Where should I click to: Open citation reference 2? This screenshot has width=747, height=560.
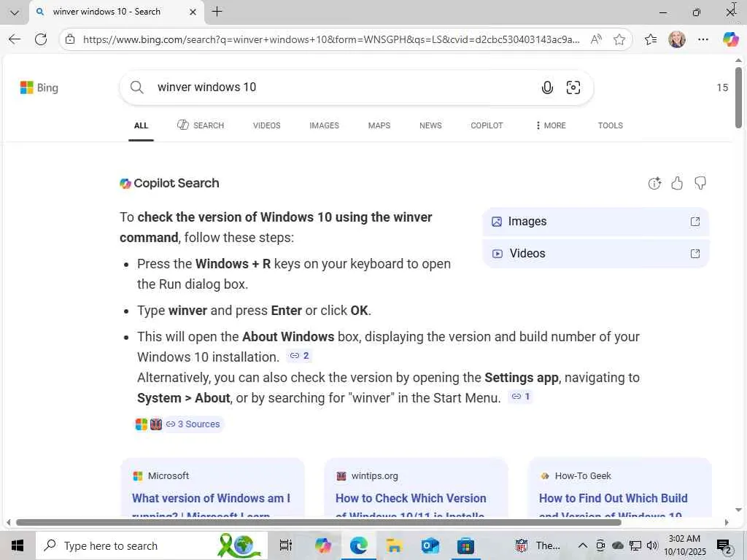300,356
